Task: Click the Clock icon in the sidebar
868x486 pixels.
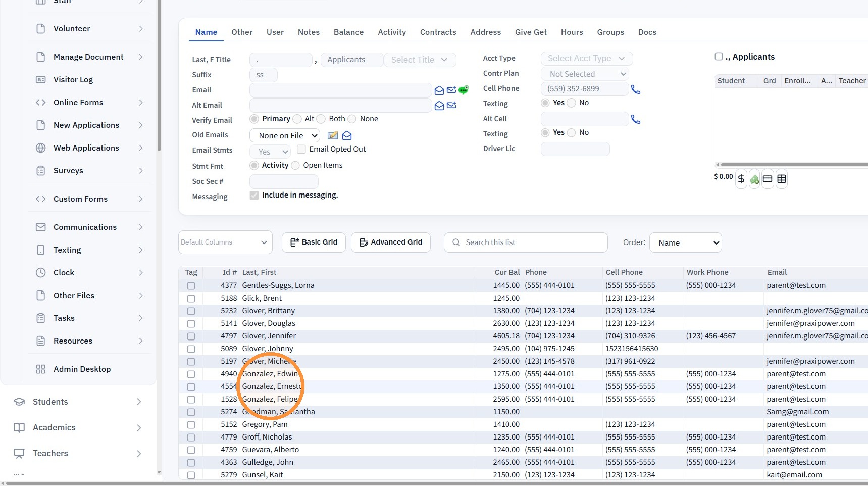Action: (41, 272)
